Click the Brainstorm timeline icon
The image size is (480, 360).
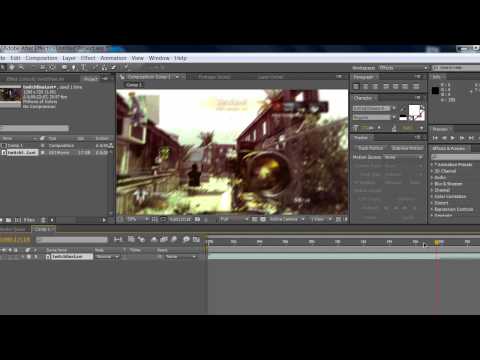[186, 239]
